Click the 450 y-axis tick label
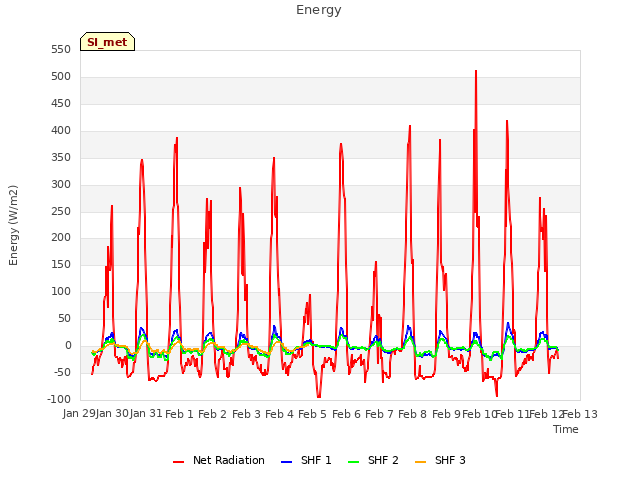640x480 pixels. [x=61, y=104]
